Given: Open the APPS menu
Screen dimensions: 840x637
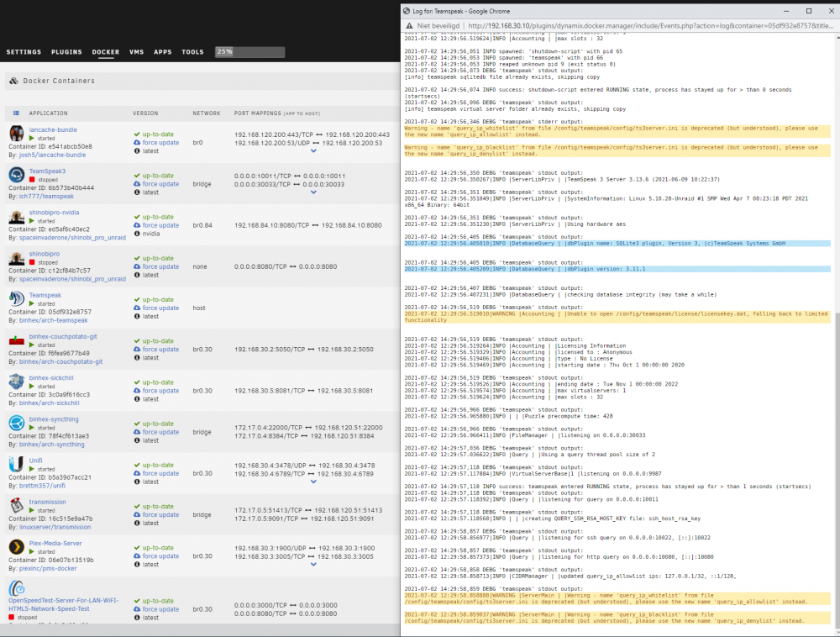Looking at the screenshot, I should (x=163, y=52).
